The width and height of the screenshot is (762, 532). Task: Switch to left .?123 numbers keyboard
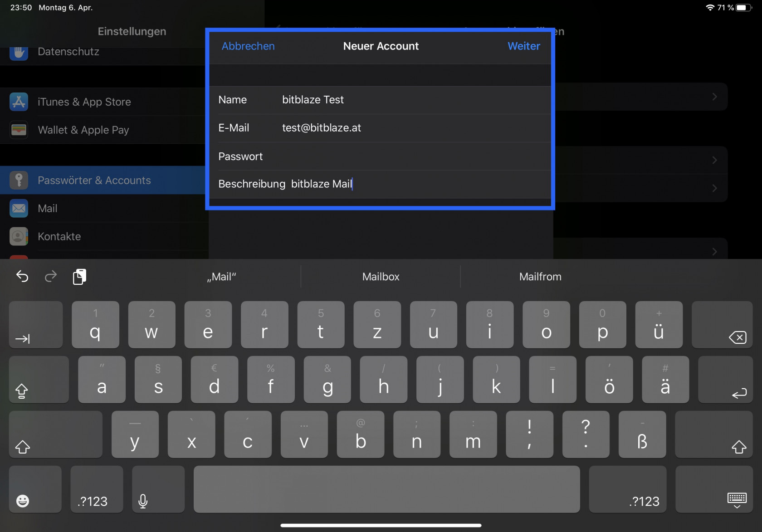(97, 489)
